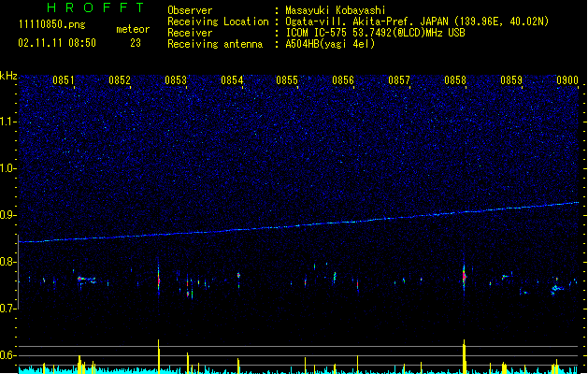This screenshot has height=374, width=588.
Task: Click the 0.9 frequency axis label
Action: tap(8, 215)
